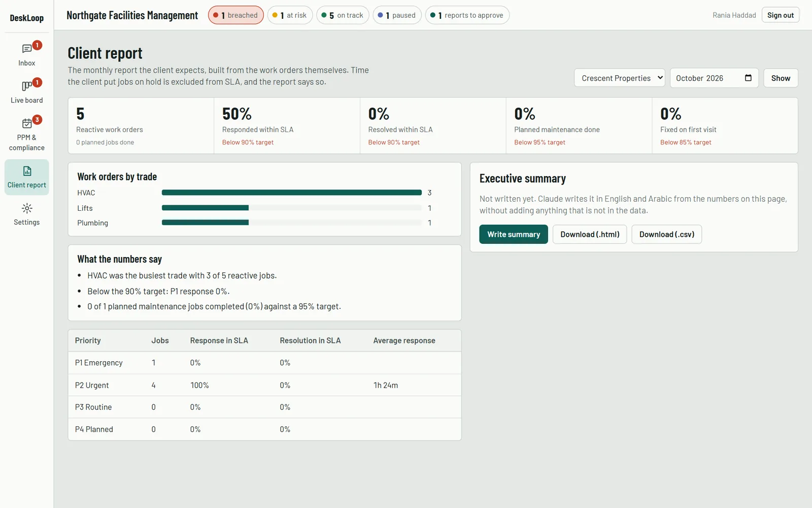Click the HVAC work orders bar

tap(292, 193)
